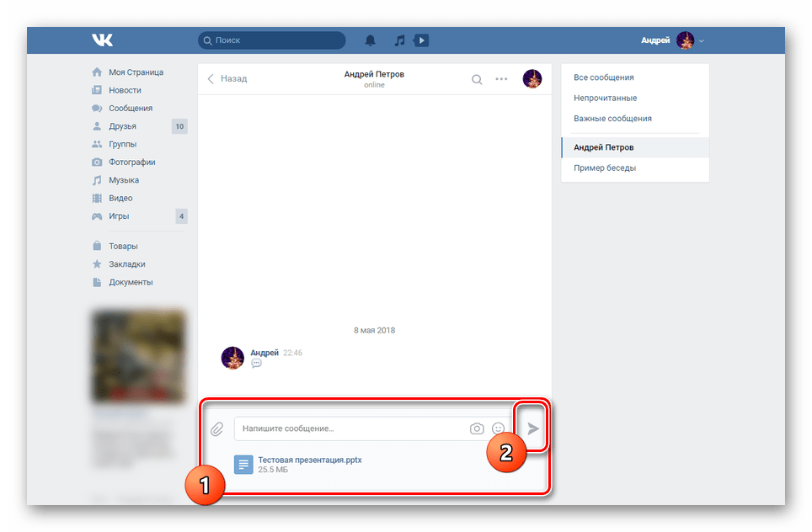Open the three-dots conversation actions menu
The image size is (812, 532).
501,79
